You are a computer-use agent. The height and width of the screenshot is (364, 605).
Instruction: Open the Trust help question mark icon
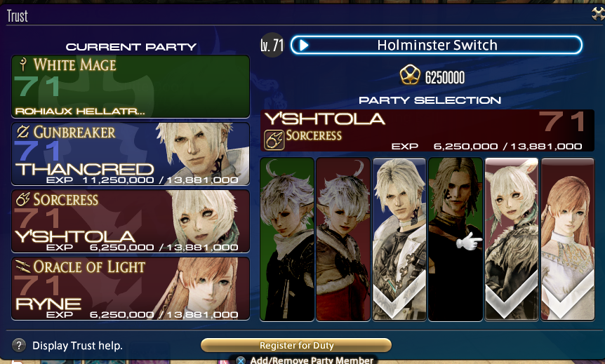point(18,345)
